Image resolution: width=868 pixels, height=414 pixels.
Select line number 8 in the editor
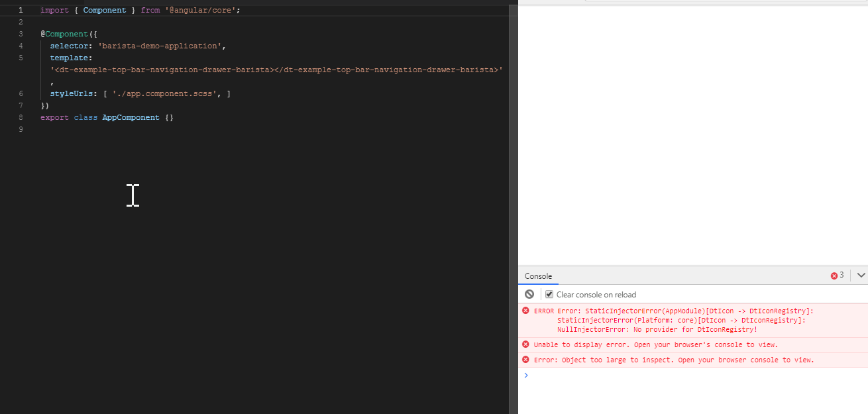coord(21,117)
